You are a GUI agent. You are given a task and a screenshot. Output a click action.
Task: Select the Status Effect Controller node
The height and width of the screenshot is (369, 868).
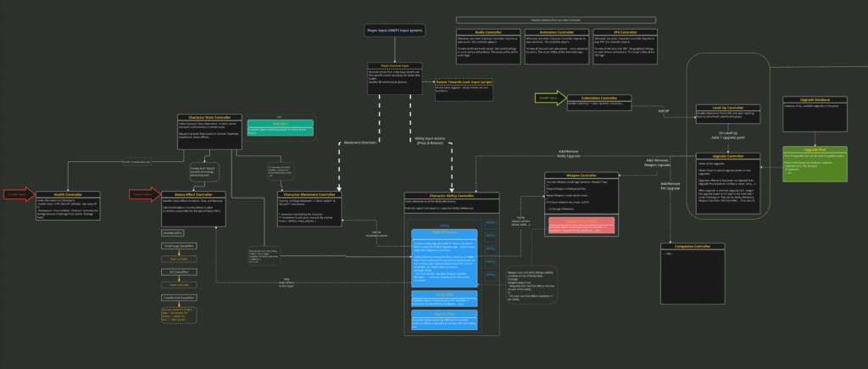coord(193,209)
